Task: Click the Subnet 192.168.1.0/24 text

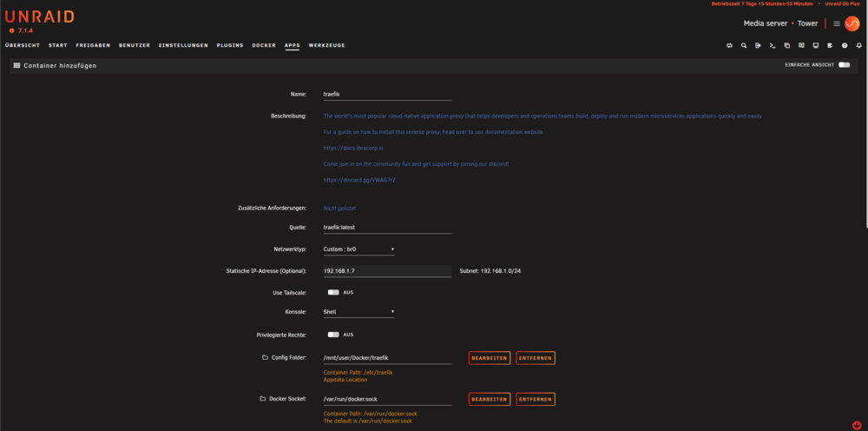Action: point(490,271)
